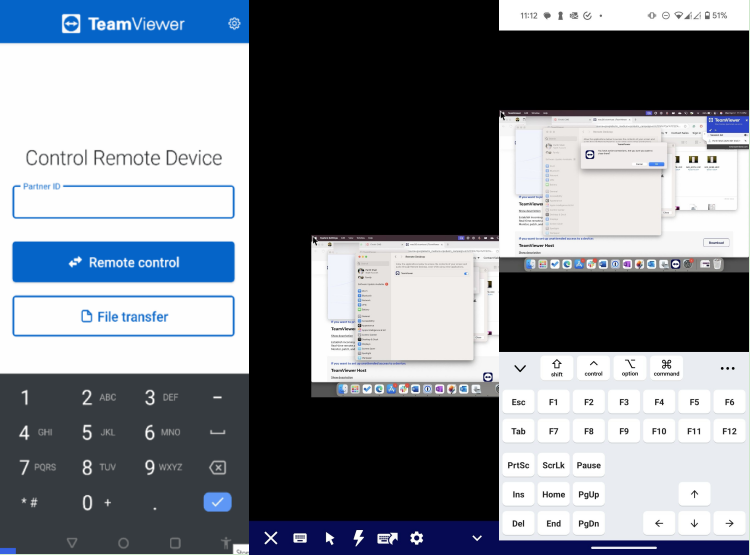750x555 pixels.
Task: Confirm entry with the blue checkmark key
Action: coord(218,502)
